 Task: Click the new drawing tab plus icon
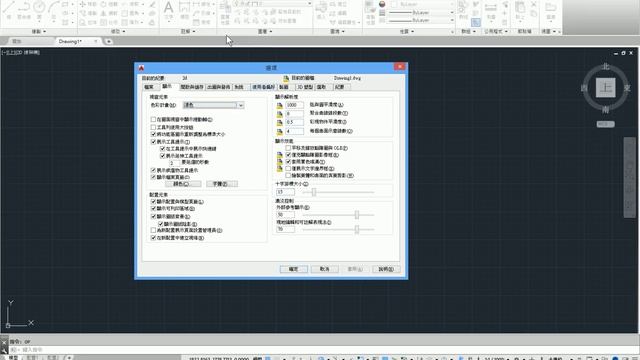point(109,41)
